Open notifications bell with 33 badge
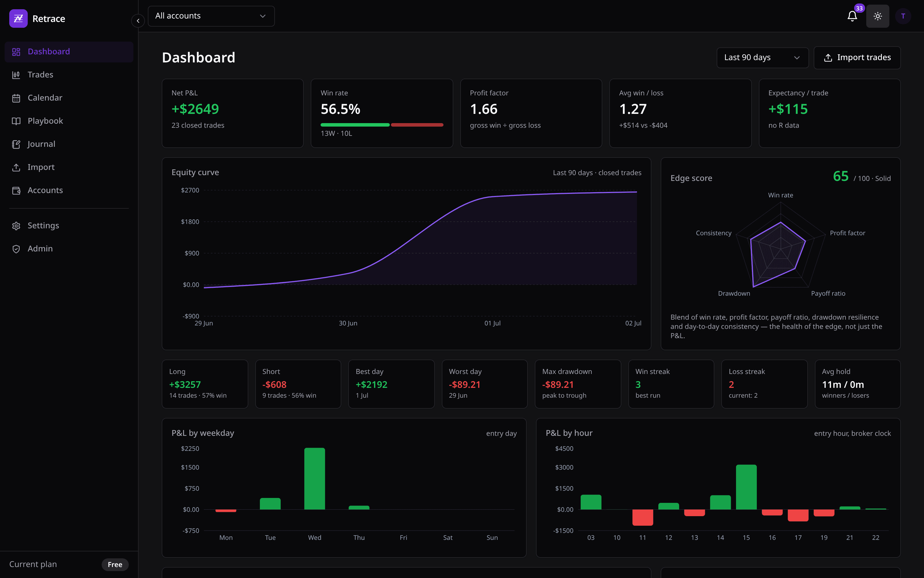This screenshot has width=924, height=578. coord(852,16)
